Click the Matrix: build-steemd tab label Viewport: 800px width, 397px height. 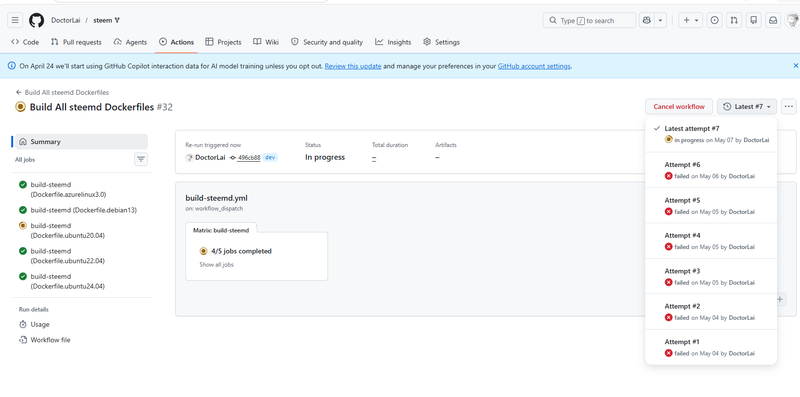click(x=221, y=230)
